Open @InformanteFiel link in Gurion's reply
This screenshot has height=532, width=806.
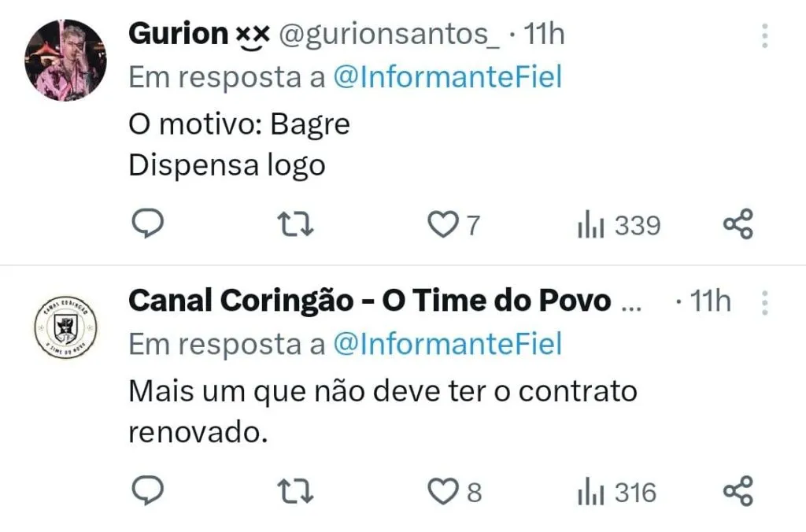(447, 78)
